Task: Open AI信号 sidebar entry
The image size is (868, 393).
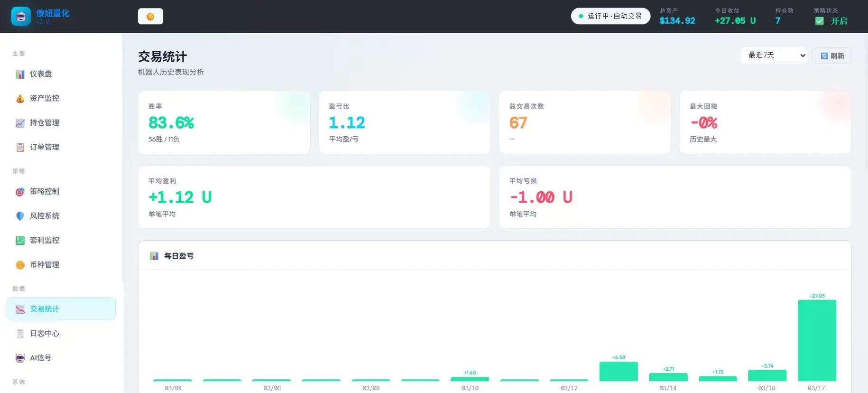Action: click(x=61, y=358)
